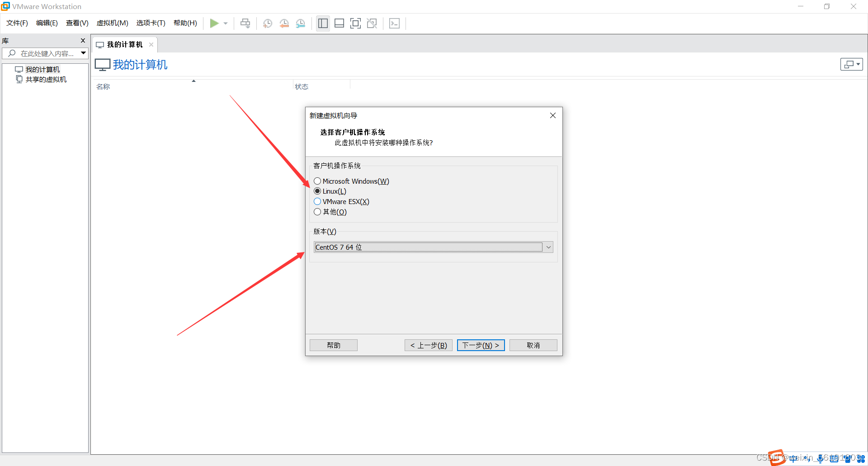The image size is (868, 466).
Task: Click the 我的计算机 page heading
Action: 140,65
